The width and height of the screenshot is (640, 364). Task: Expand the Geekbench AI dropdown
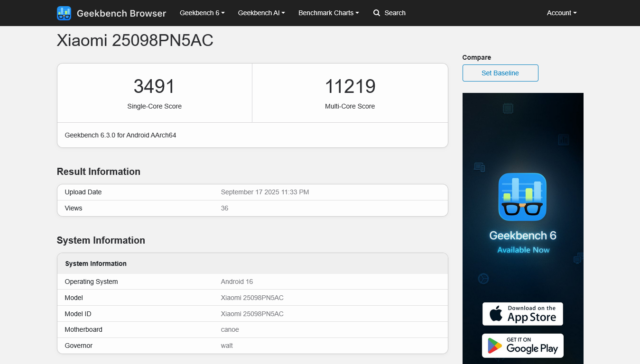pos(261,13)
